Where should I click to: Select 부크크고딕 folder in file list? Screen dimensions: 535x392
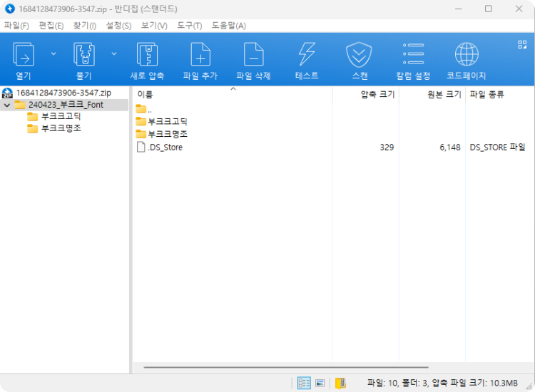click(161, 121)
